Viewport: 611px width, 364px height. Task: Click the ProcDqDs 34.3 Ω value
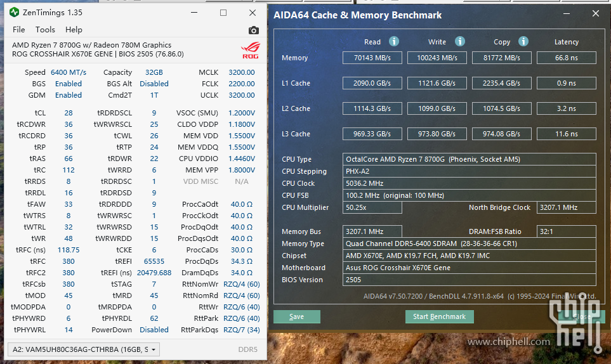pos(242,261)
